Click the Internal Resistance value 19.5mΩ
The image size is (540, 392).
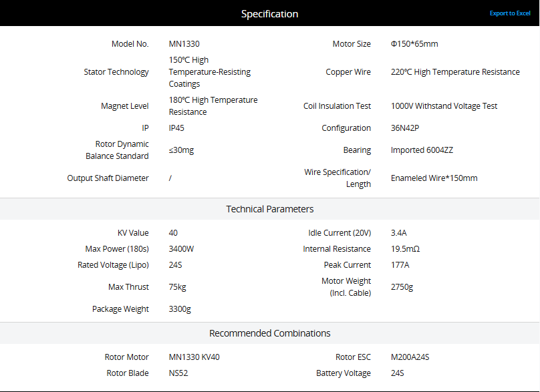(405, 248)
